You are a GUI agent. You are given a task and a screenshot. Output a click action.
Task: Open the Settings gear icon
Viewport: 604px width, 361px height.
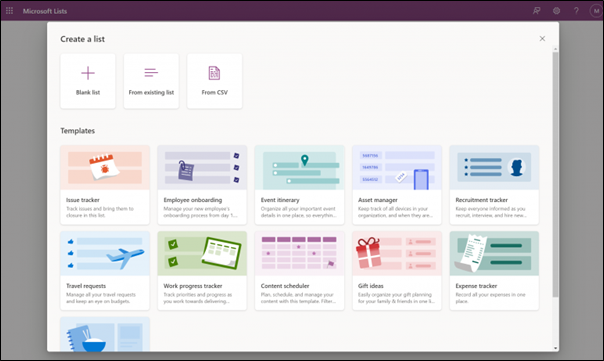(557, 11)
